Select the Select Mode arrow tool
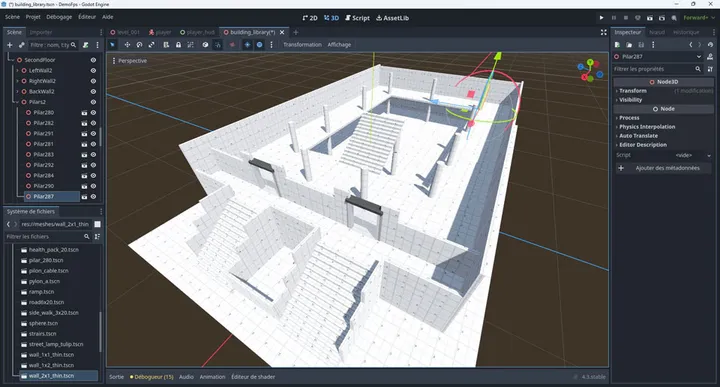The height and width of the screenshot is (387, 720). point(112,45)
